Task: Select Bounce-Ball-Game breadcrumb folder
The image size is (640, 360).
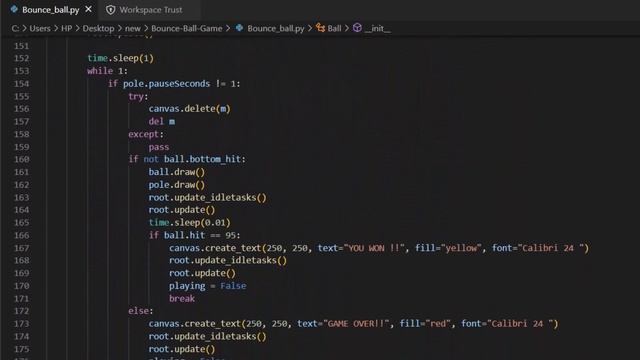Action: [x=187, y=28]
